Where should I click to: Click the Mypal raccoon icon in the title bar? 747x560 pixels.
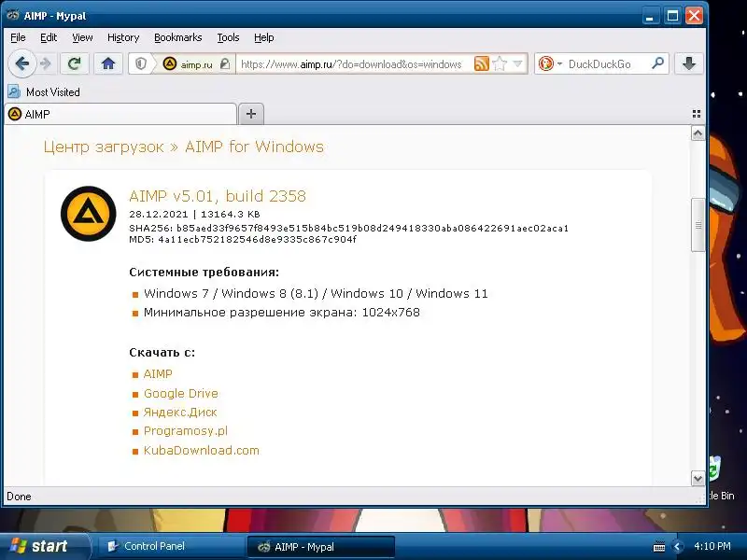pos(12,15)
